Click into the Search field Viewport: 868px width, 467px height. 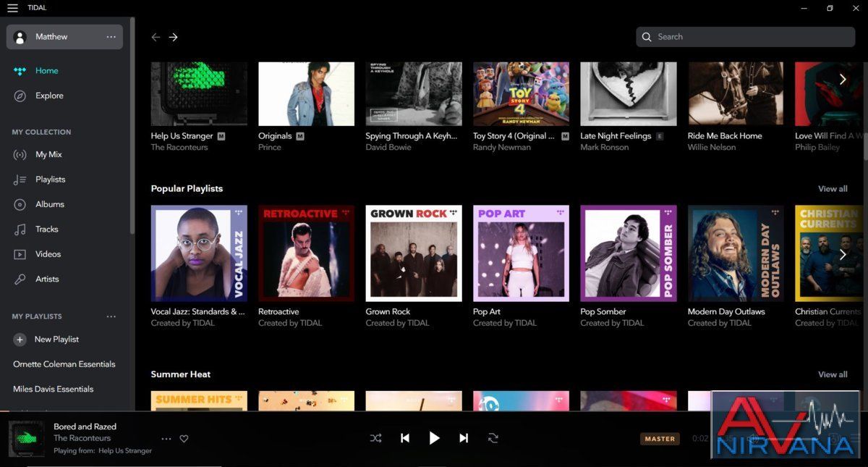click(x=746, y=37)
